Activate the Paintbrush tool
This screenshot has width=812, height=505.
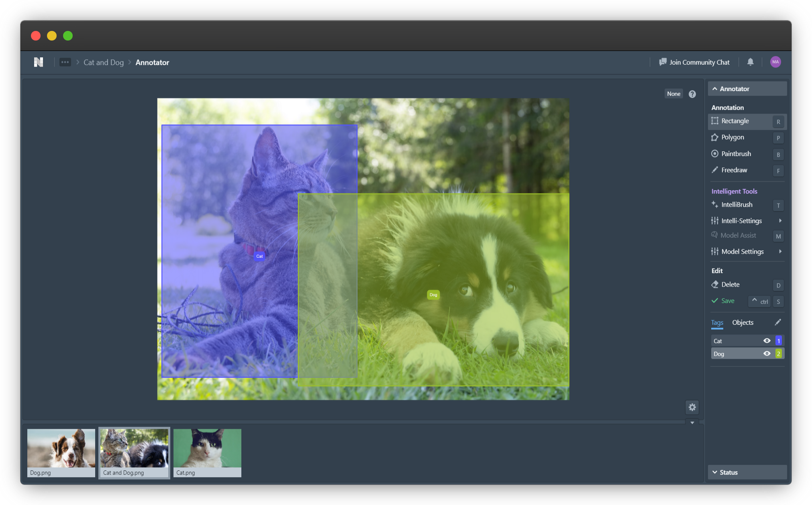pyautogui.click(x=735, y=154)
